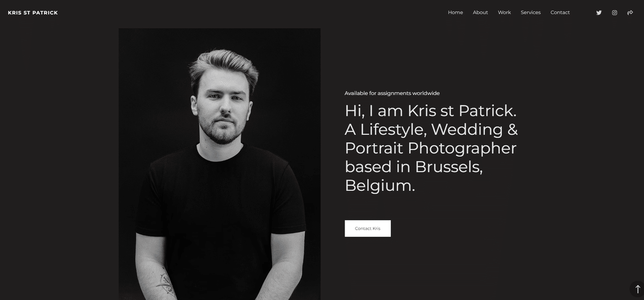Open the Services menu item
The height and width of the screenshot is (300, 644).
(x=531, y=12)
